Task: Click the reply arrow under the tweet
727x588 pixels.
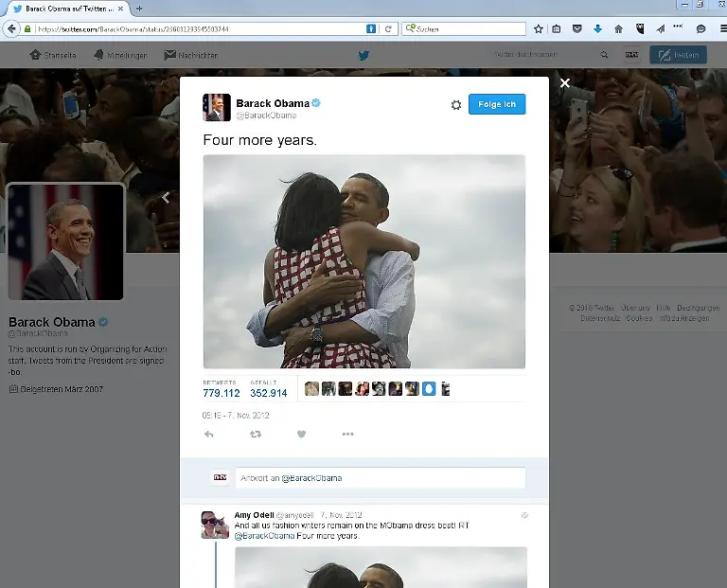Action: tap(209, 435)
